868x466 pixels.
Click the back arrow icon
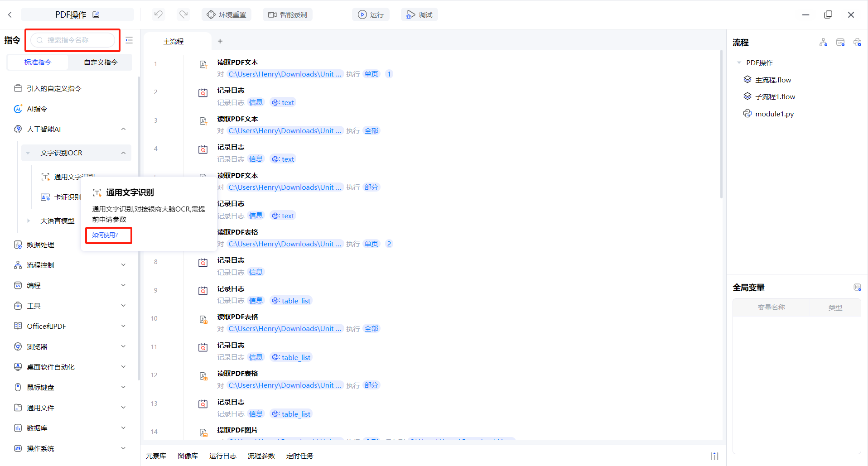tap(10, 14)
